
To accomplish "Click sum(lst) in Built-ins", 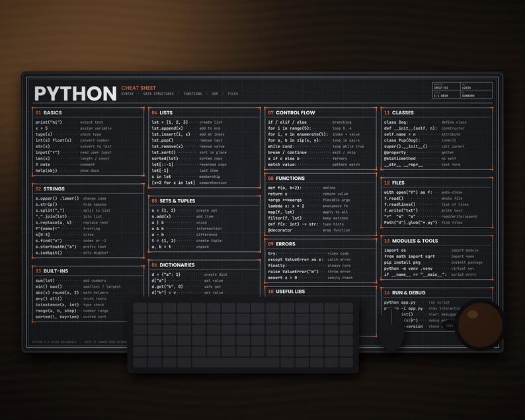I will (x=45, y=280).
